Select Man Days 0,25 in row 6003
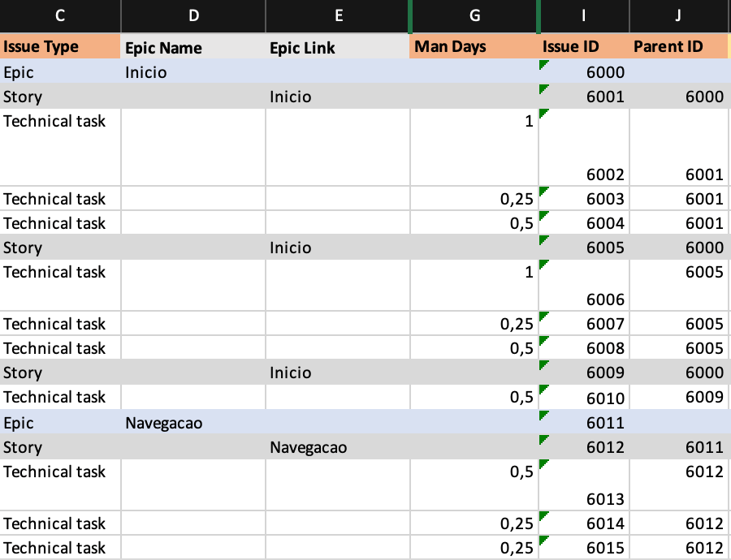The height and width of the screenshot is (560, 731). point(474,199)
